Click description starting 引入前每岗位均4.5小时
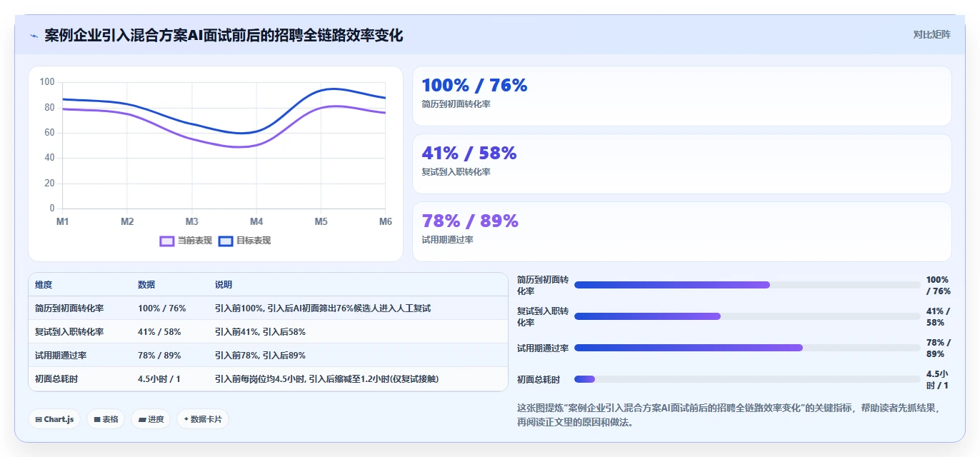 [x=327, y=379]
